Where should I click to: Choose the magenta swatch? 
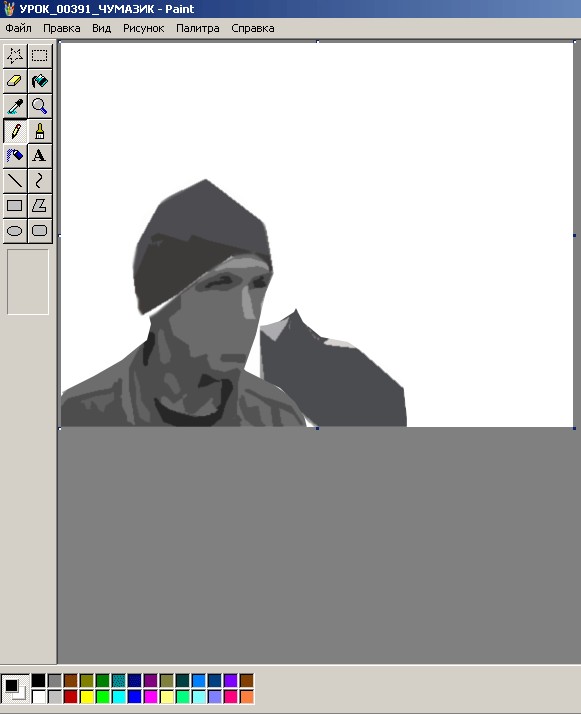150,697
